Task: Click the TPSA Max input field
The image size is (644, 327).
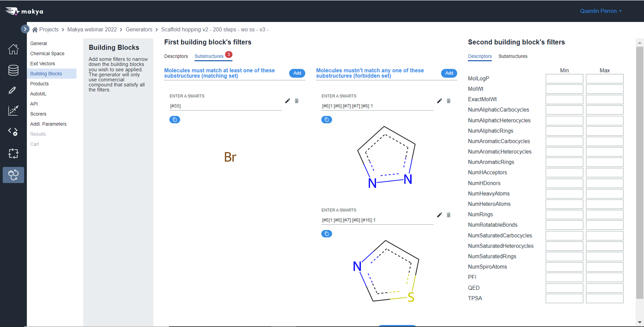Action: [604, 298]
